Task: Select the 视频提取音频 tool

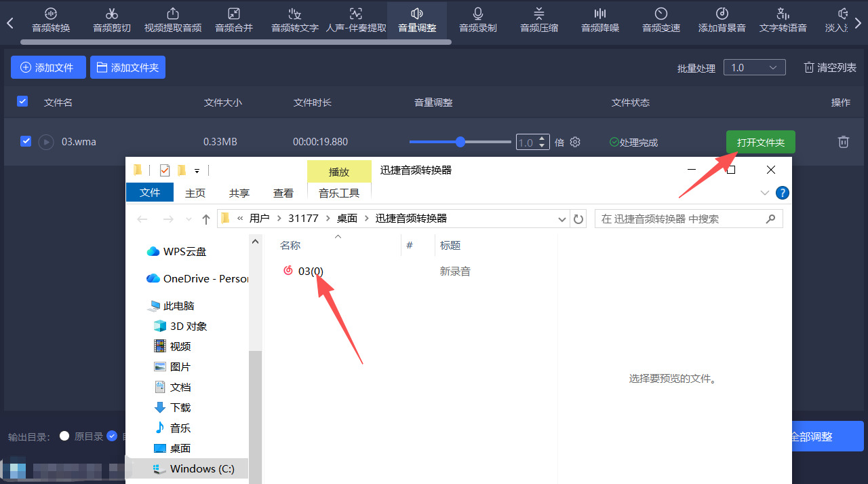Action: click(172, 19)
